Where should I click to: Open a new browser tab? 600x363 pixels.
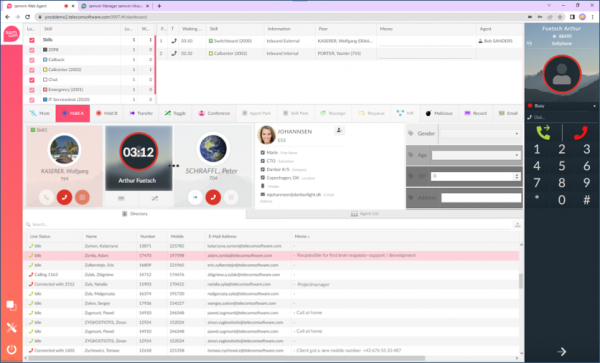pyautogui.click(x=159, y=6)
